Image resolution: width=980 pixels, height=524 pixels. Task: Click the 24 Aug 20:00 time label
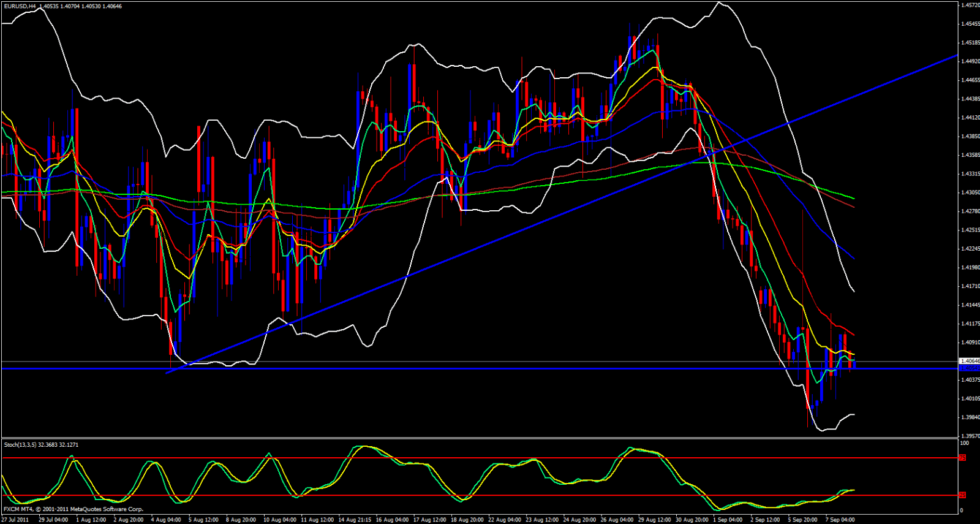579,520
